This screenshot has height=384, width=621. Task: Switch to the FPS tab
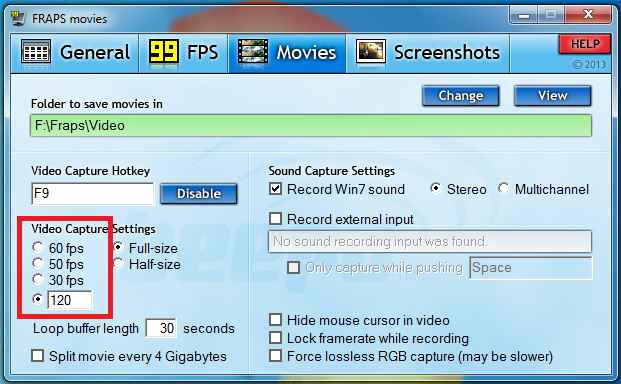183,53
